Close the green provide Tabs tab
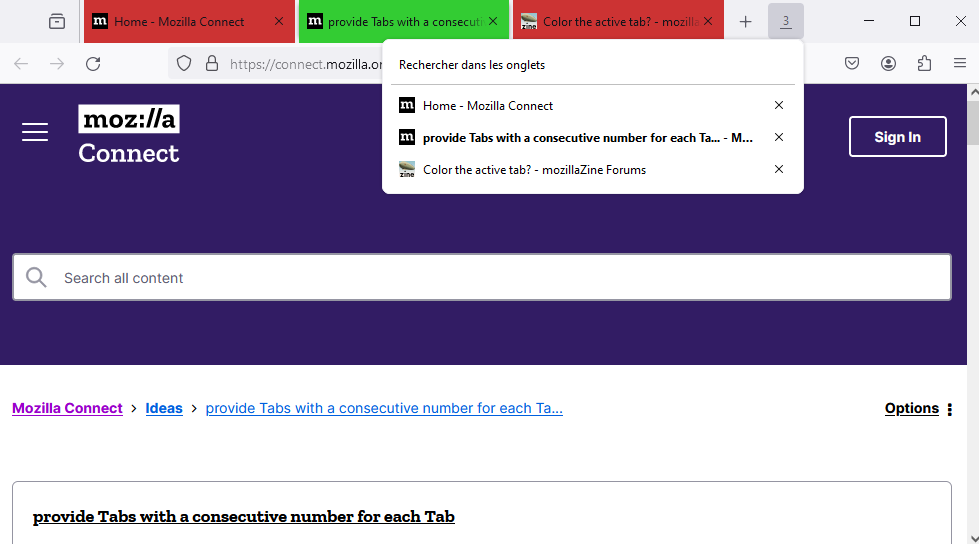Viewport: 979px width, 544px height. pyautogui.click(x=493, y=21)
